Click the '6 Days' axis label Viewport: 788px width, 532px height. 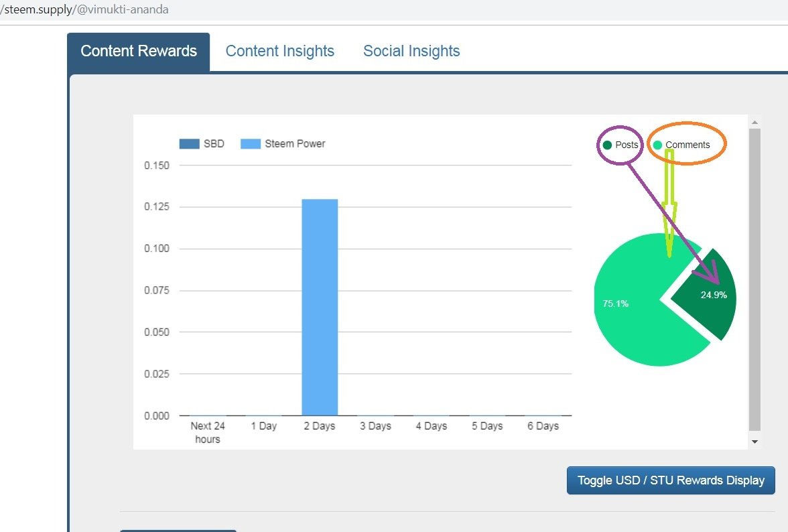[543, 426]
